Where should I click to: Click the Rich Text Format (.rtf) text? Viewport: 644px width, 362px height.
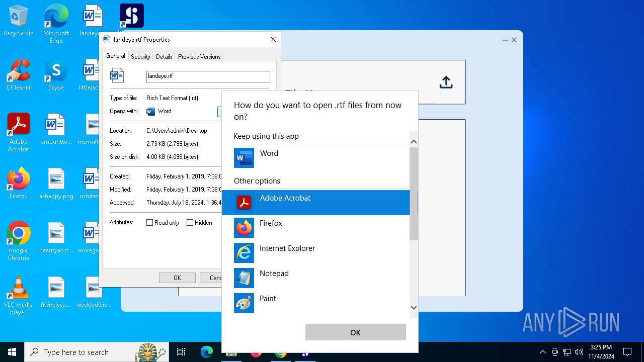tap(172, 98)
